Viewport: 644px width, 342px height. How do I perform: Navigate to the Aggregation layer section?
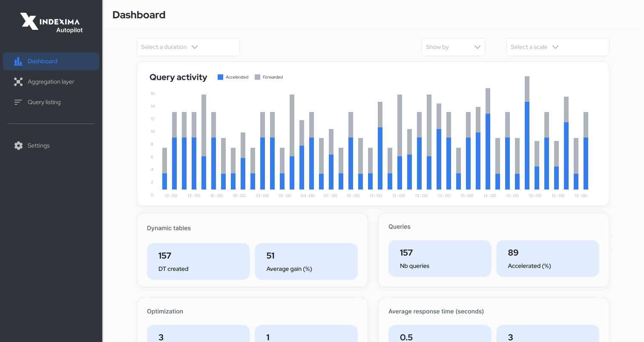coord(51,81)
